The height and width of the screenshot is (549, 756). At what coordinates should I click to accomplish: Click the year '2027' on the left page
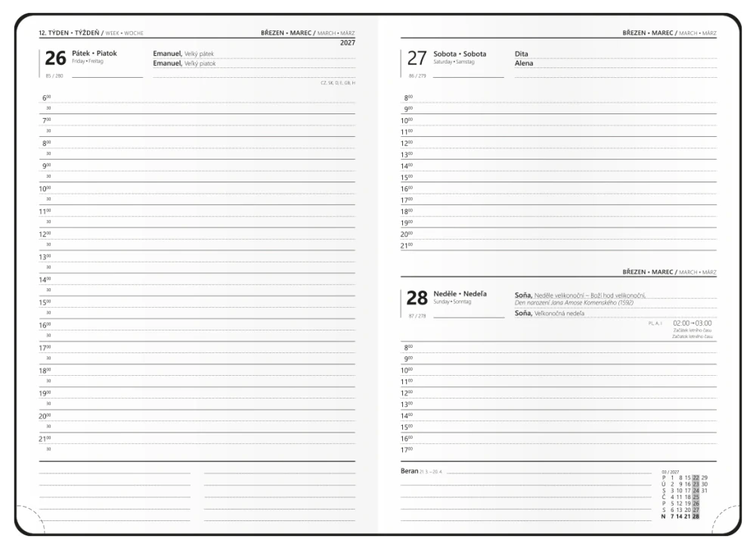click(348, 42)
